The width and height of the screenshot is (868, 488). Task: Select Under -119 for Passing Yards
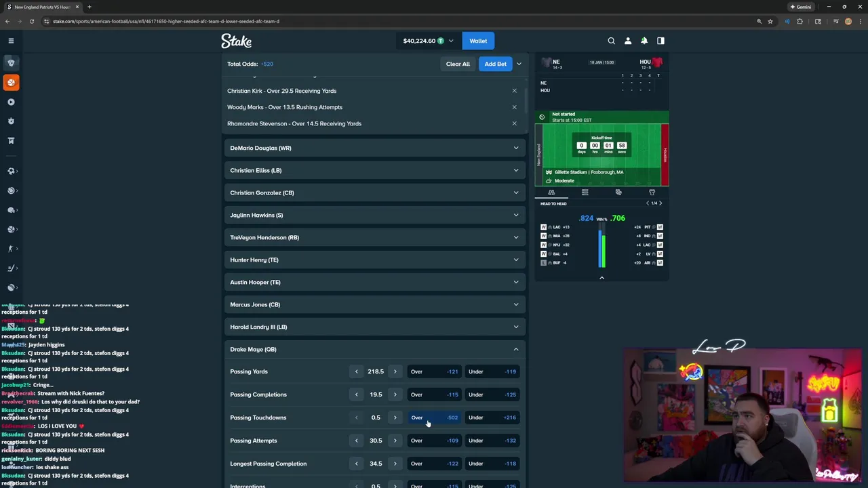492,371
